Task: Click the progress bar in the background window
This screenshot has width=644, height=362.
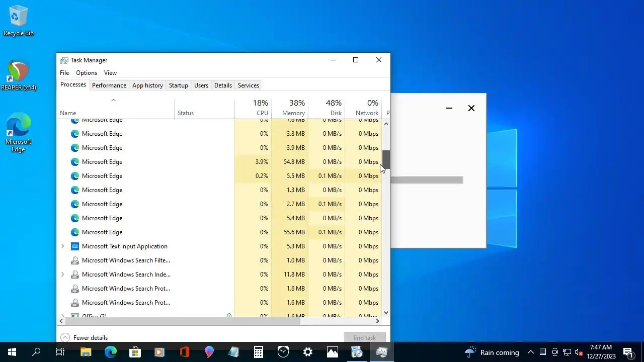Action: (x=427, y=180)
